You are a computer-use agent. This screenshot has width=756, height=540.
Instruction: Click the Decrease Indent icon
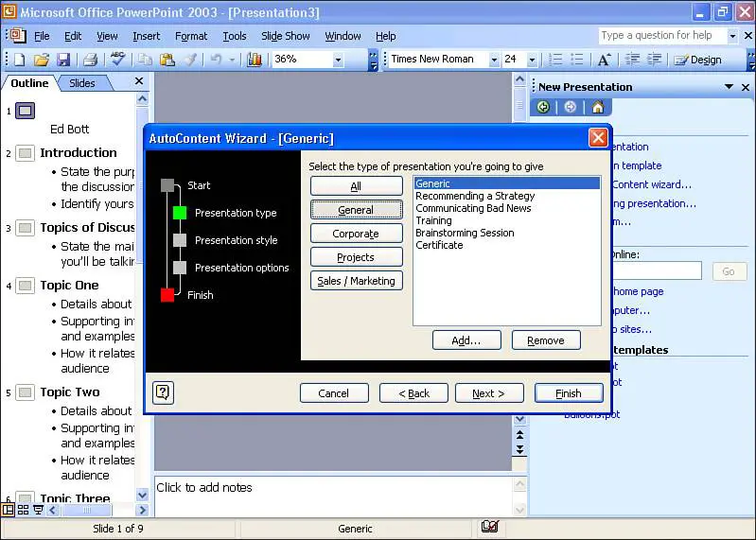[x=632, y=60]
